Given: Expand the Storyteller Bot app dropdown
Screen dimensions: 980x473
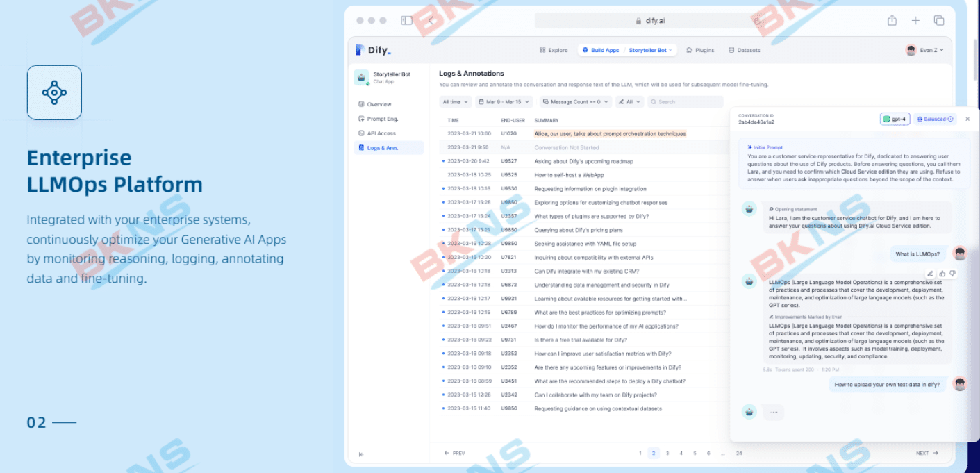Looking at the screenshot, I should [651, 50].
